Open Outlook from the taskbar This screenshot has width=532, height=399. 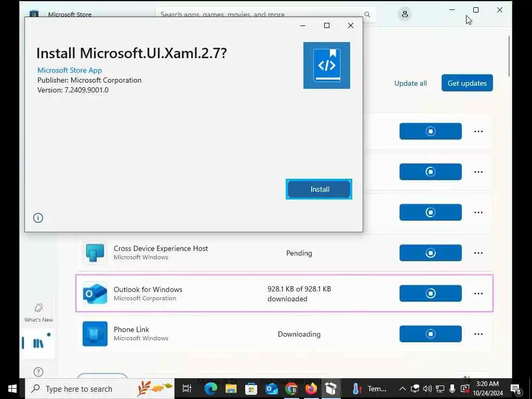(271, 389)
